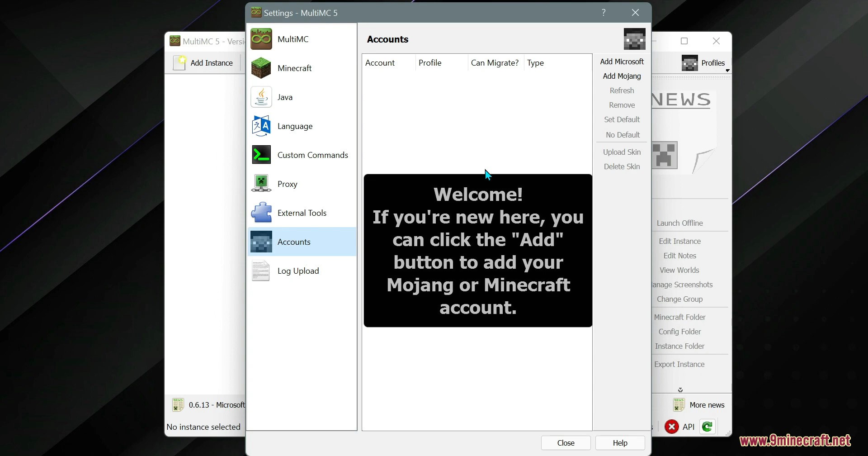
Task: Sort by the Can Migrate? column header
Action: click(495, 63)
